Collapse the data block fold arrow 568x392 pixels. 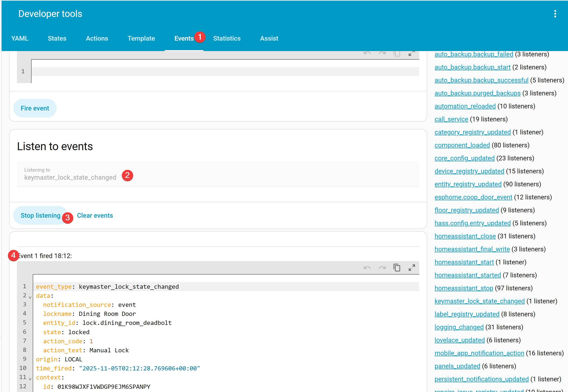[x=30, y=297]
